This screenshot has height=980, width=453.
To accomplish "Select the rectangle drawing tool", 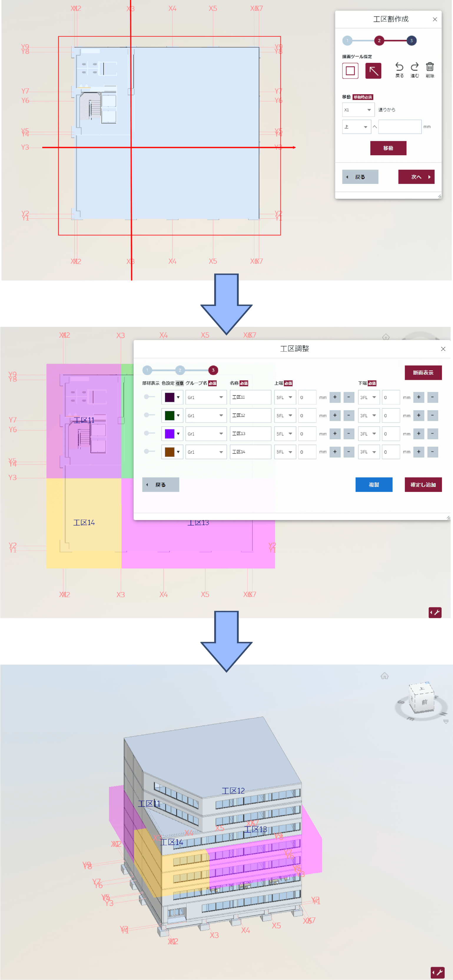I will (x=350, y=71).
